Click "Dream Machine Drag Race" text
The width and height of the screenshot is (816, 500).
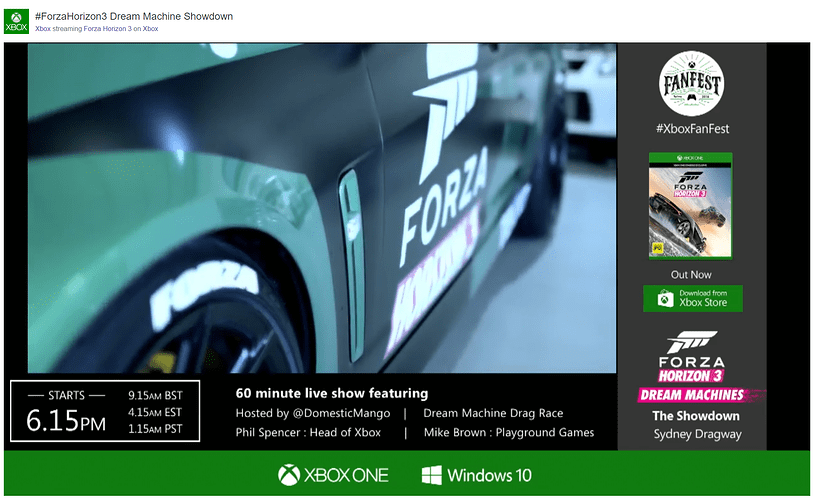[x=493, y=413]
